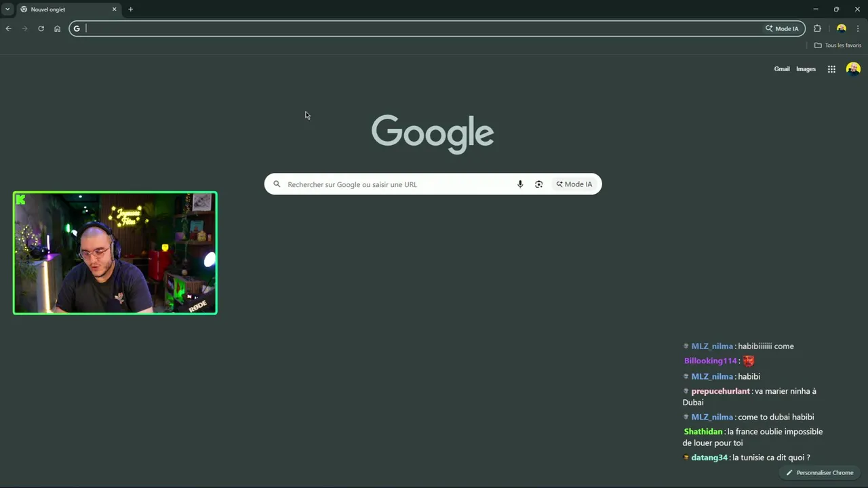Open the Google apps grid
This screenshot has height=488, width=868.
(x=831, y=69)
